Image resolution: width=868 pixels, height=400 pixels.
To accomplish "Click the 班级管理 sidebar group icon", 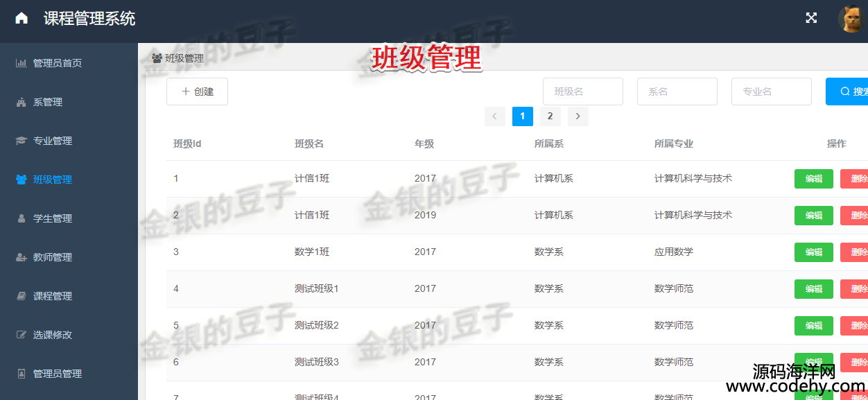I will pos(21,180).
